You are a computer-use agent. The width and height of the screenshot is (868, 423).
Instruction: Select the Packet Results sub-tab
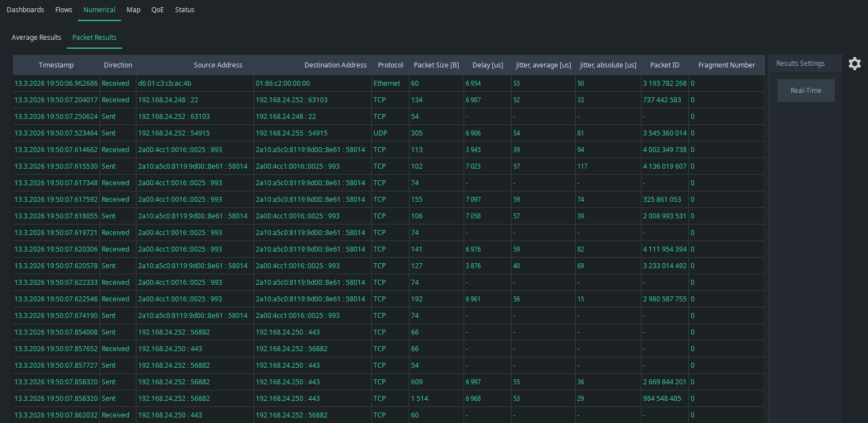point(94,38)
